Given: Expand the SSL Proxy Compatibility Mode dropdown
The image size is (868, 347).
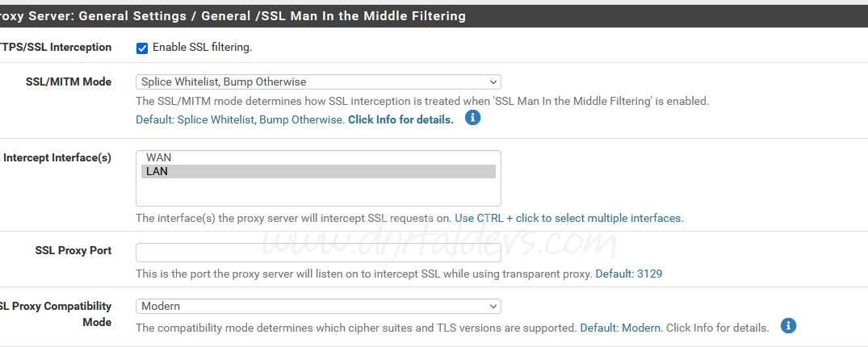Looking at the screenshot, I should [x=318, y=306].
